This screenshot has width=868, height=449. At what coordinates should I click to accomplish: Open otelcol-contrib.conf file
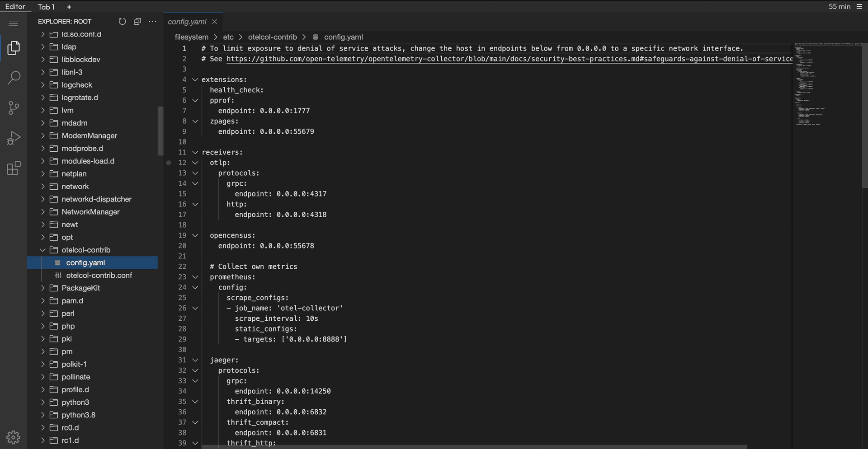click(99, 275)
